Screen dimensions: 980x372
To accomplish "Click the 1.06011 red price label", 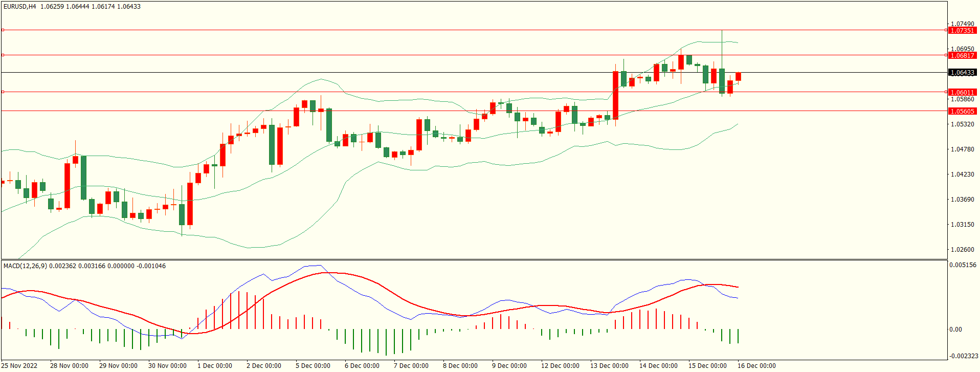I will click(962, 93).
